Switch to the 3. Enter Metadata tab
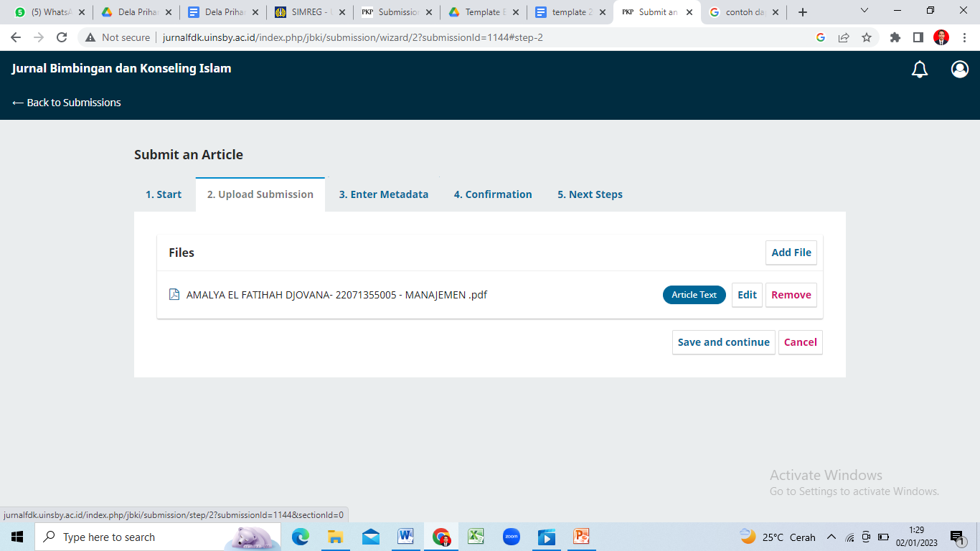Image resolution: width=980 pixels, height=551 pixels. point(383,194)
